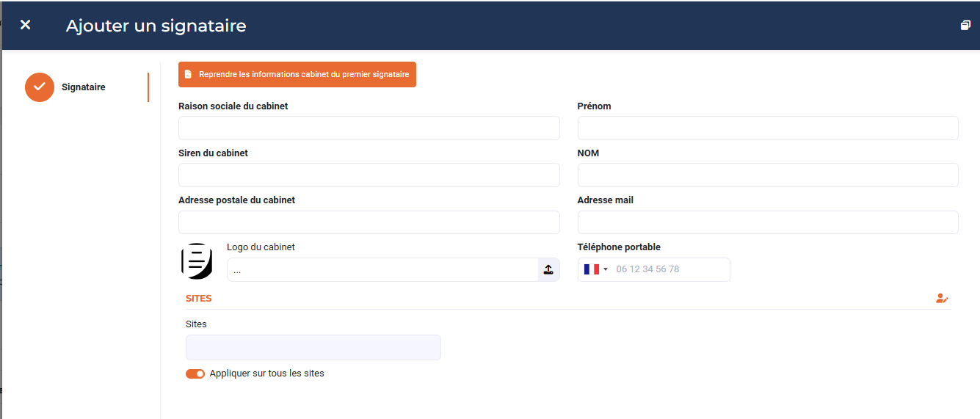Click the Prénom input field

point(767,128)
